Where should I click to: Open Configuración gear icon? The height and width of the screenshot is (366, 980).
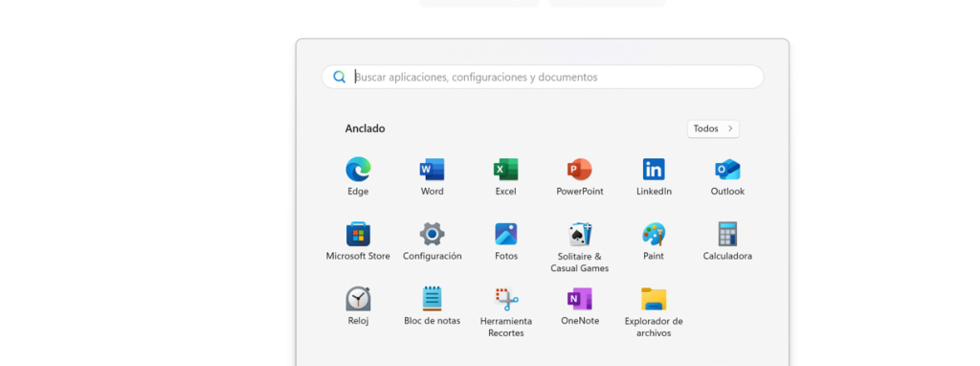(432, 235)
